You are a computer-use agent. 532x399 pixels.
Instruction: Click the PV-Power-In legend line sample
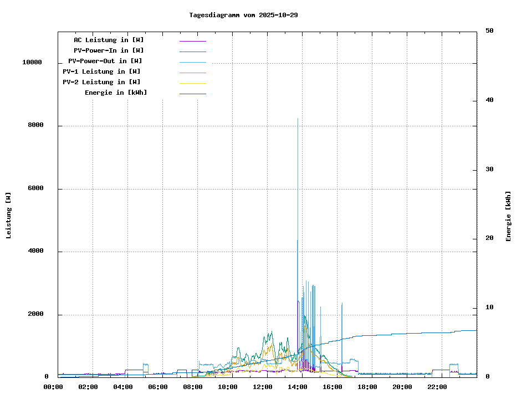pos(192,52)
